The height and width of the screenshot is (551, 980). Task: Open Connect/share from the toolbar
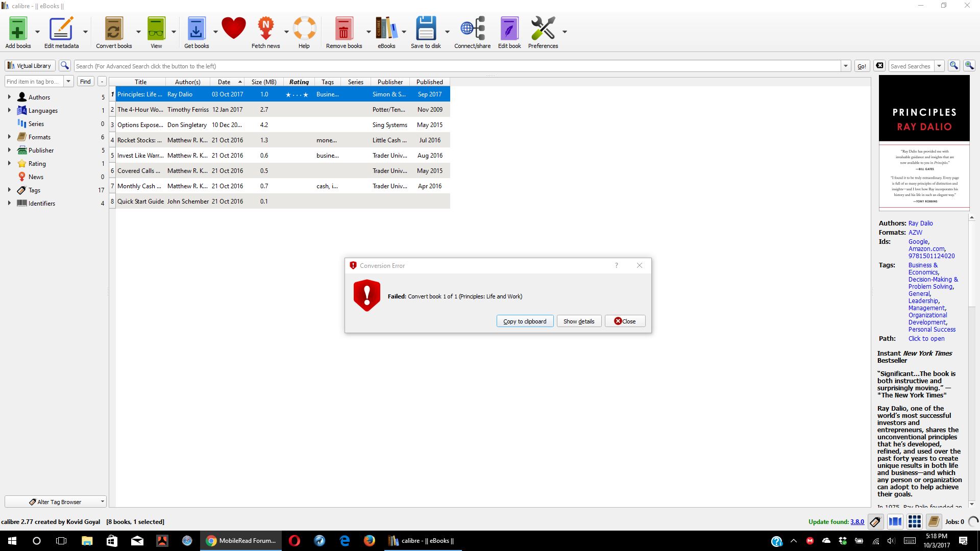pos(472,29)
